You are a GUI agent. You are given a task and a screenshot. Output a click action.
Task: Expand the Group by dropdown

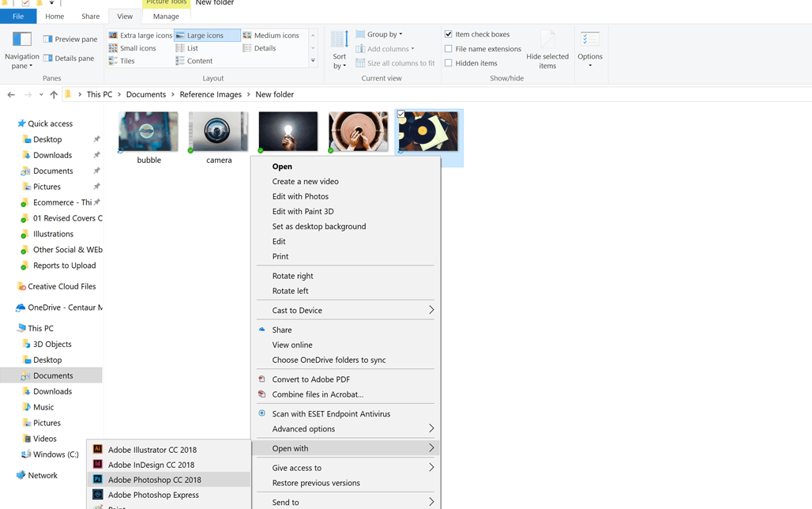point(384,35)
